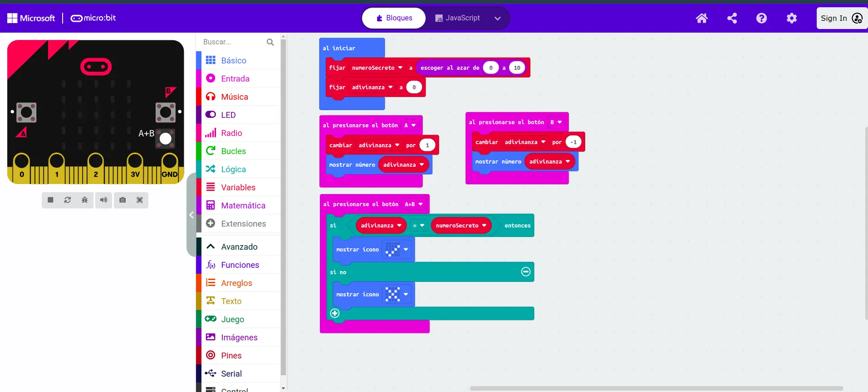
Task: Click the Sign In button
Action: [x=841, y=18]
